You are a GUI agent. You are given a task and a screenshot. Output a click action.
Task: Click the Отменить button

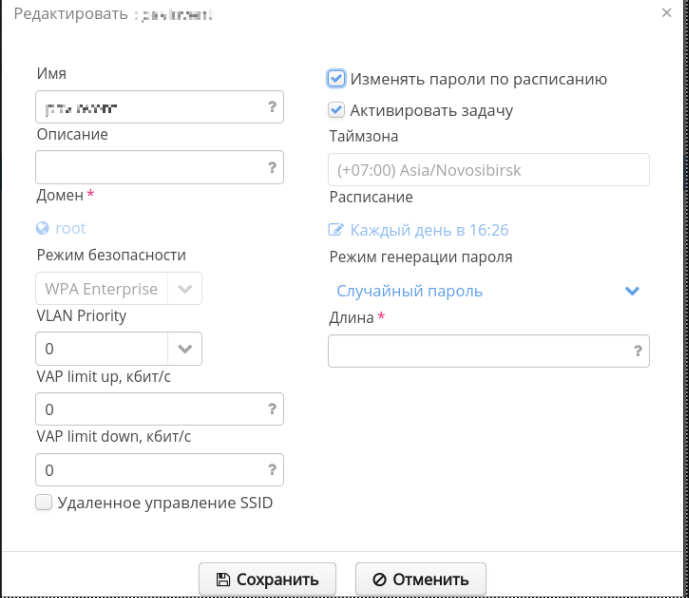pyautogui.click(x=420, y=579)
